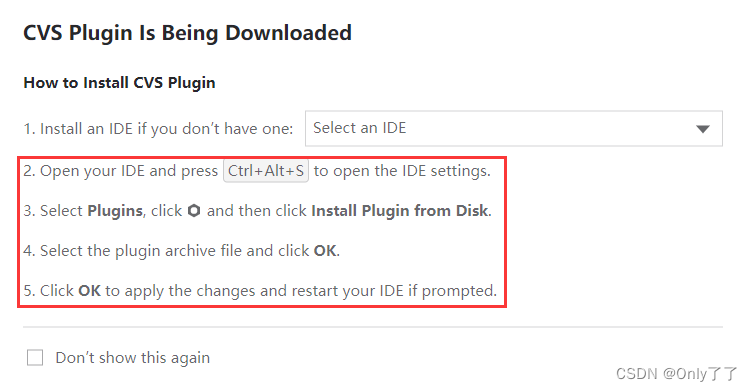The width and height of the screenshot is (752, 391).
Task: Click the "to open the IDE settings" phrase
Action: (402, 171)
